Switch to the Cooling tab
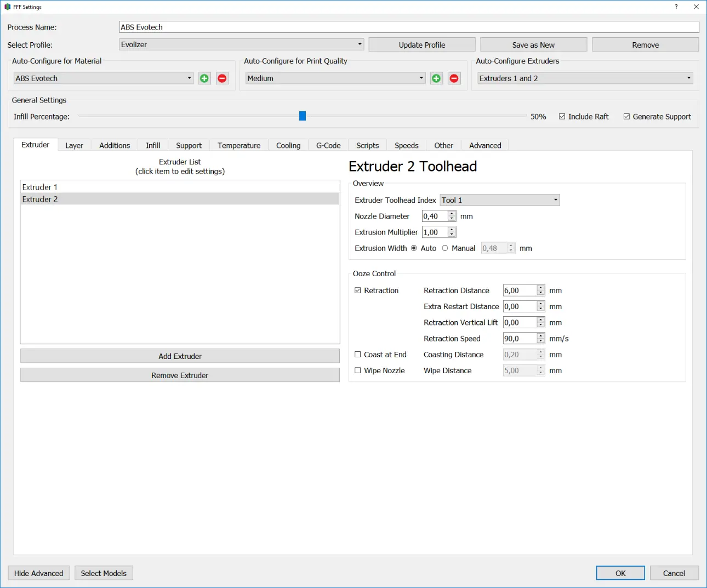 pos(288,145)
